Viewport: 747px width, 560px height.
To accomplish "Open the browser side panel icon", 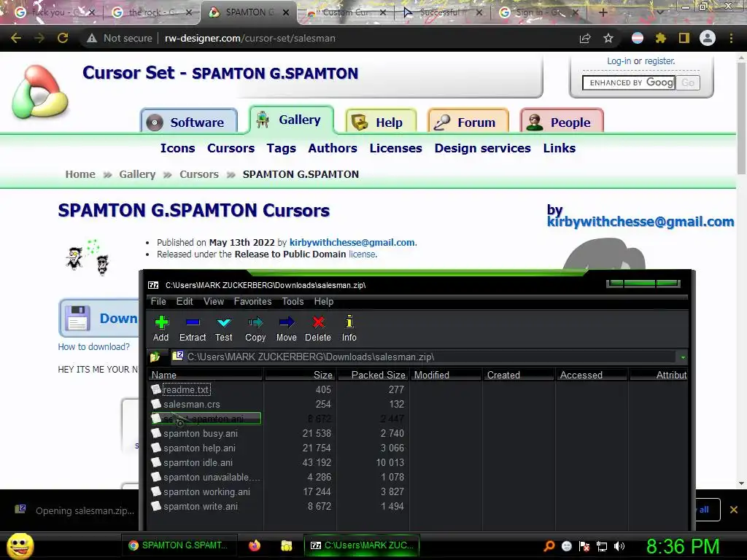I will coord(684,38).
